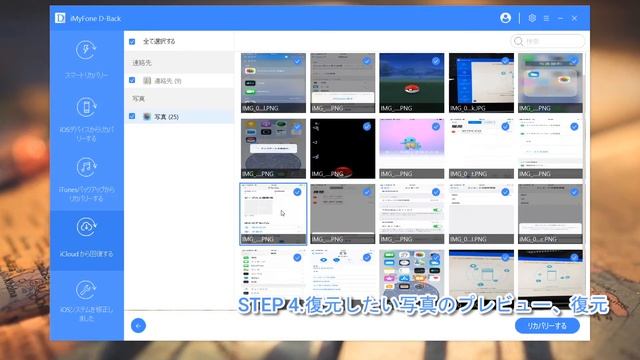Screen dimensions: 640x360
Task: Select Recover from iOS Device mode
Action: coord(87,119)
